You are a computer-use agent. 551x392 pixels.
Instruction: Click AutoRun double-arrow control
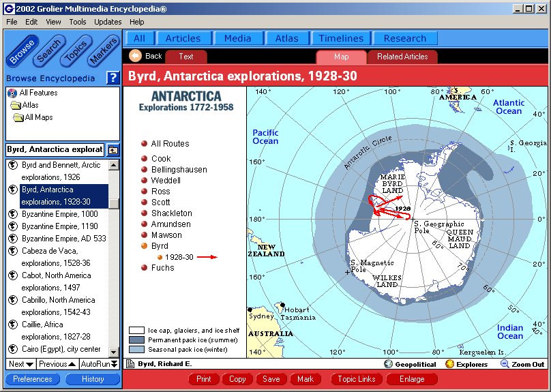(x=100, y=364)
